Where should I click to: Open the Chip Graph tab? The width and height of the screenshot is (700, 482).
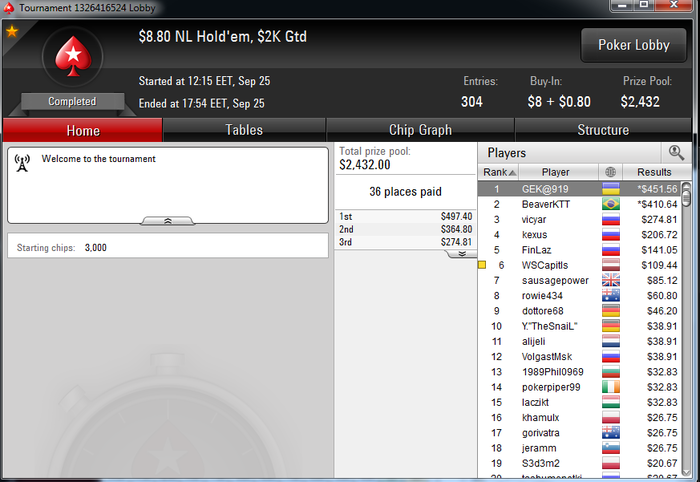pos(420,130)
